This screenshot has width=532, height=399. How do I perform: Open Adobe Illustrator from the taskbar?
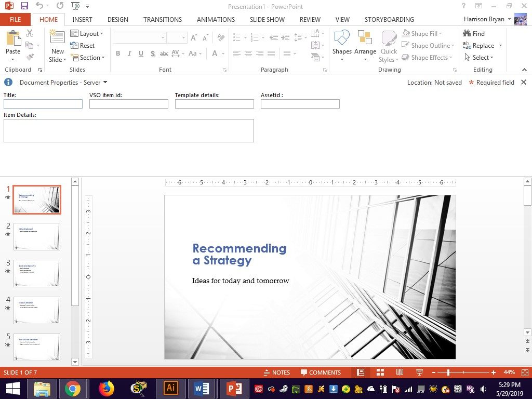170,388
